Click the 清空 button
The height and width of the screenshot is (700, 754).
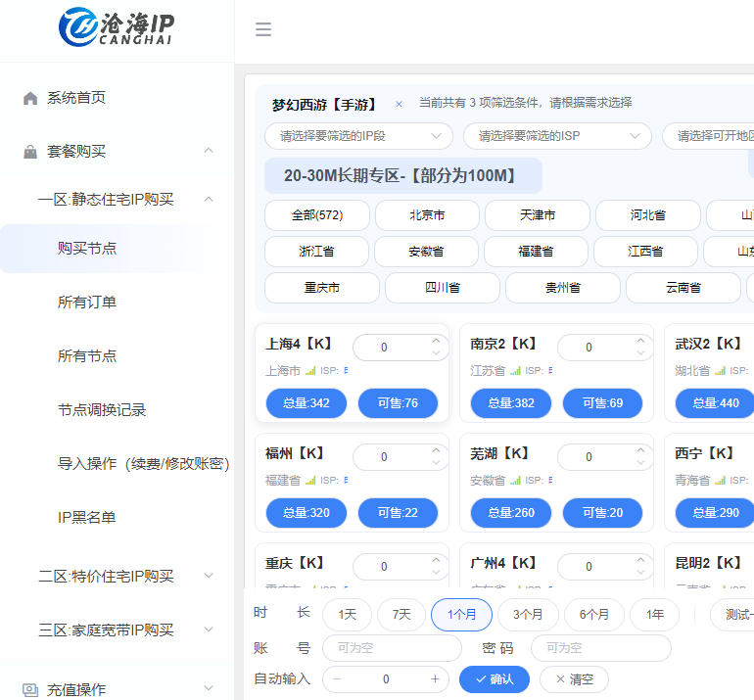[574, 679]
